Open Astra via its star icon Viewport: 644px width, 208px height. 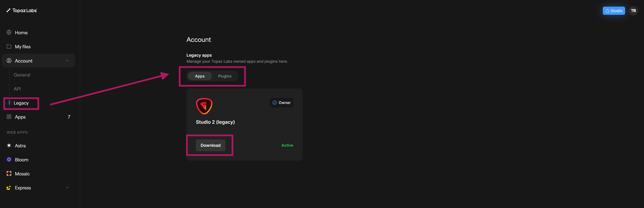tap(9, 146)
